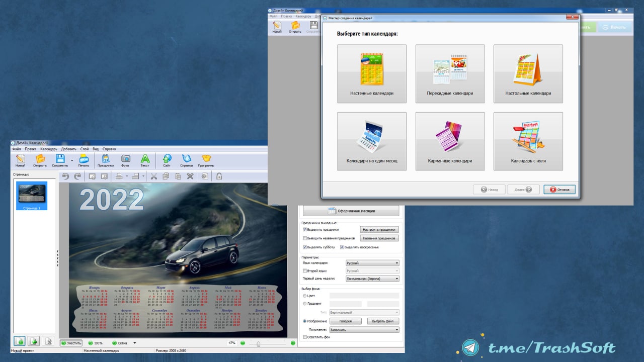This screenshot has width=644, height=362.
Task: Enable Осветлить фон checkbox
Action: coord(305,337)
